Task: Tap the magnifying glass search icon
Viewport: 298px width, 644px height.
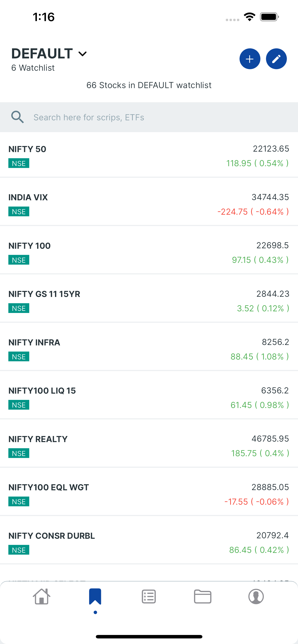Action: 17,117
